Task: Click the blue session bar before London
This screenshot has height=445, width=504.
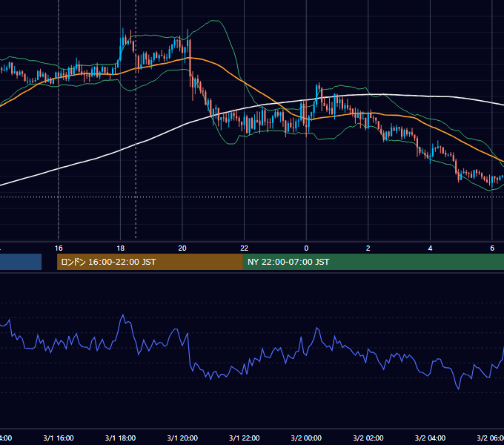Action: pyautogui.click(x=21, y=262)
